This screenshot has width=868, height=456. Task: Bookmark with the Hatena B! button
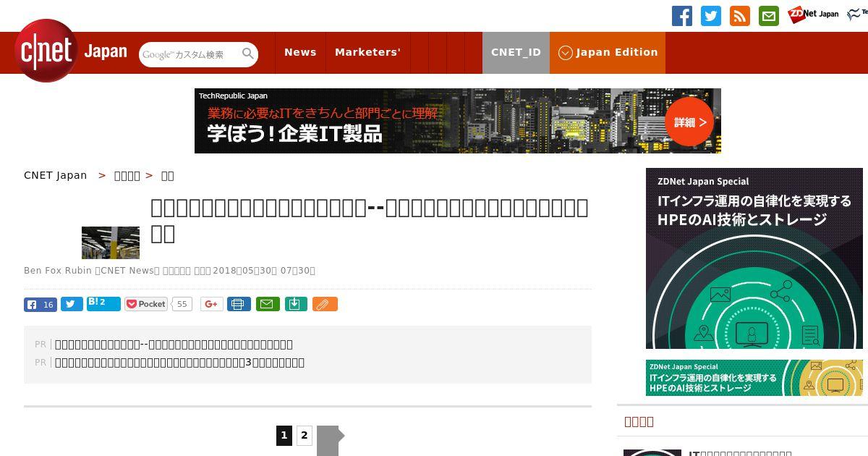tap(103, 303)
